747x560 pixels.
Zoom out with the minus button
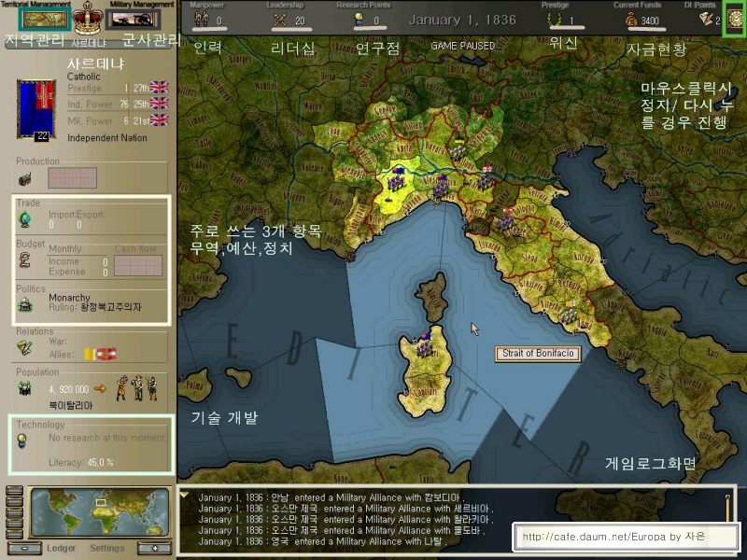(x=25, y=548)
